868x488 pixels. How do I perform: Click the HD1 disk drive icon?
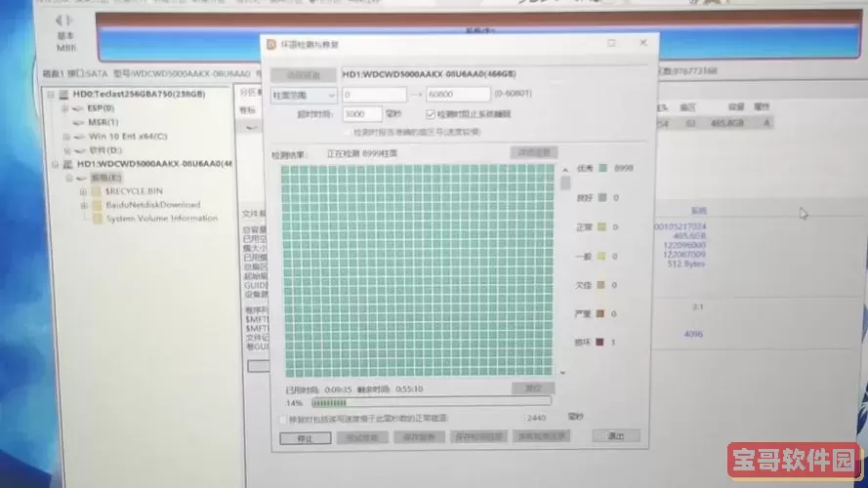click(67, 164)
